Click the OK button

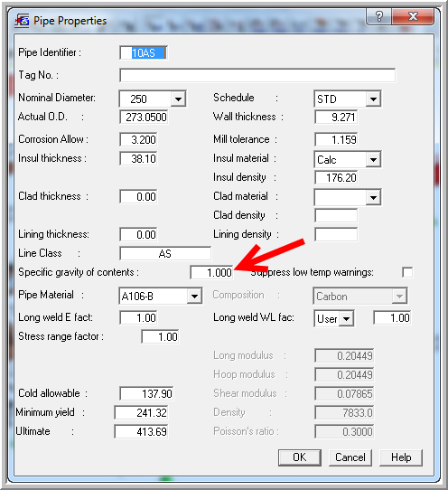(x=299, y=457)
